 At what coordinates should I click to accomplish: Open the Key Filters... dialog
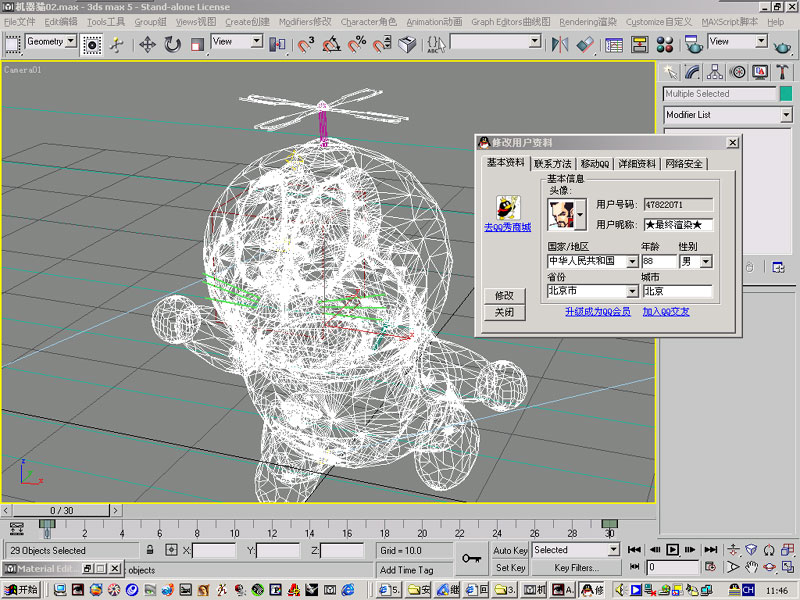click(x=577, y=567)
